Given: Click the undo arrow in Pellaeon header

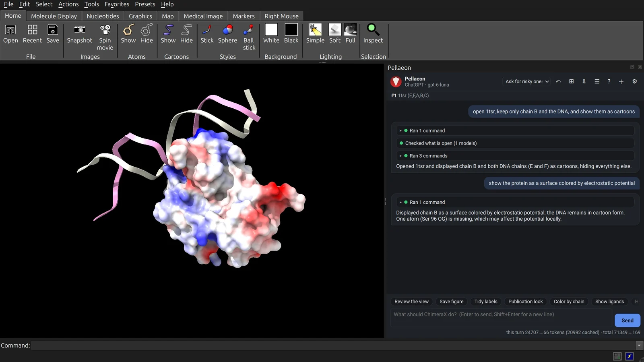Looking at the screenshot, I should pos(558,81).
